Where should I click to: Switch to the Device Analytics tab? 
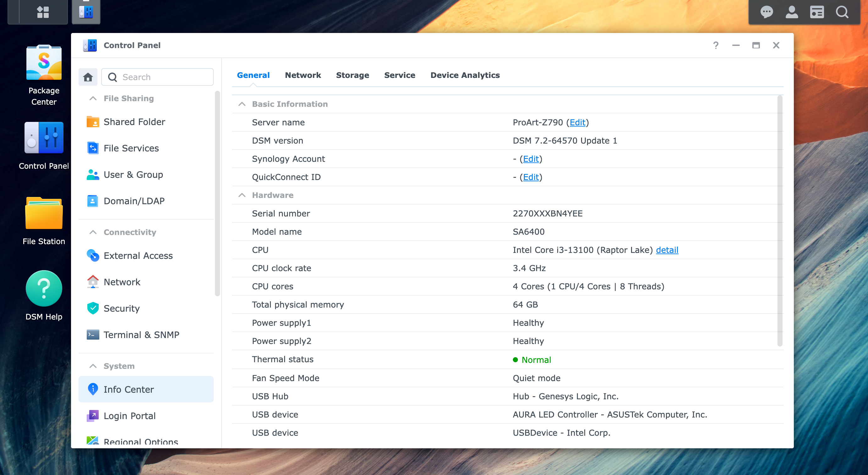point(465,75)
